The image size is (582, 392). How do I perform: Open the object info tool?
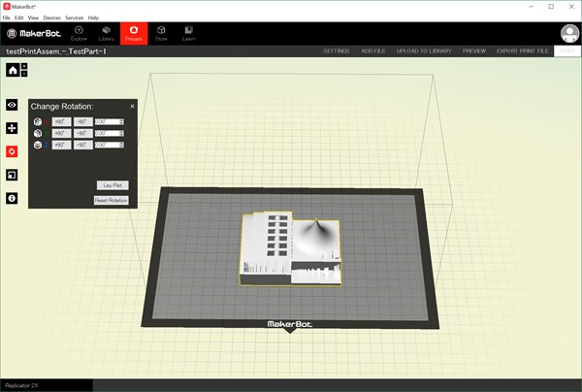tap(12, 198)
